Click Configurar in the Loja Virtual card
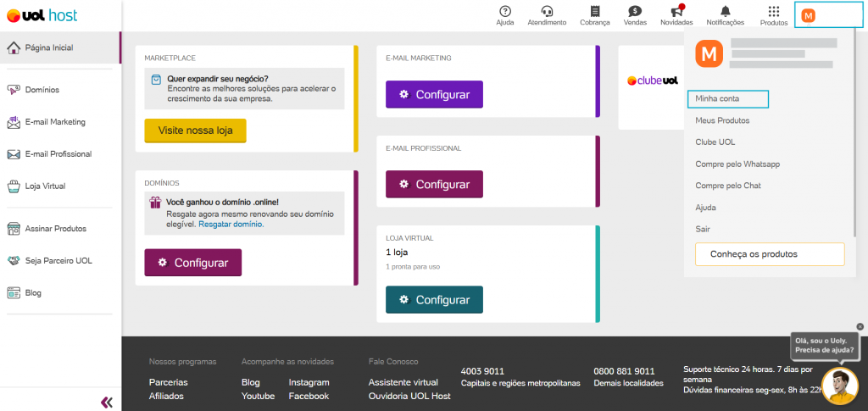Screen dimensions: 868x411 (435, 300)
